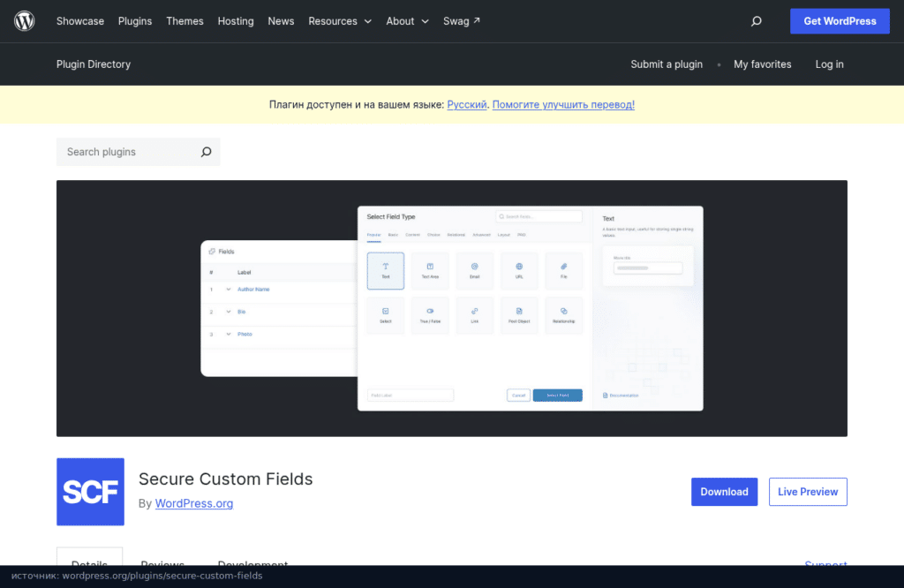Expand the Resources dropdown menu
Screen dimensions: 904x588
click(340, 21)
